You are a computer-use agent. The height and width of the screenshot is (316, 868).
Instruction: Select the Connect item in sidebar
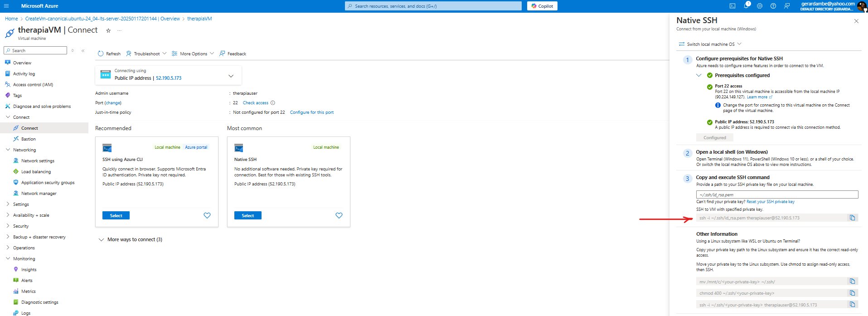[x=44, y=128]
